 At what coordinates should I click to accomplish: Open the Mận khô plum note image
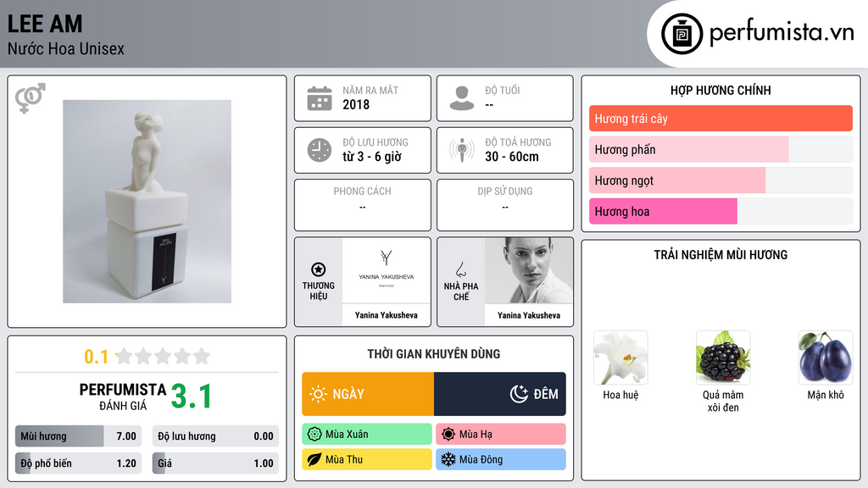pyautogui.click(x=826, y=358)
